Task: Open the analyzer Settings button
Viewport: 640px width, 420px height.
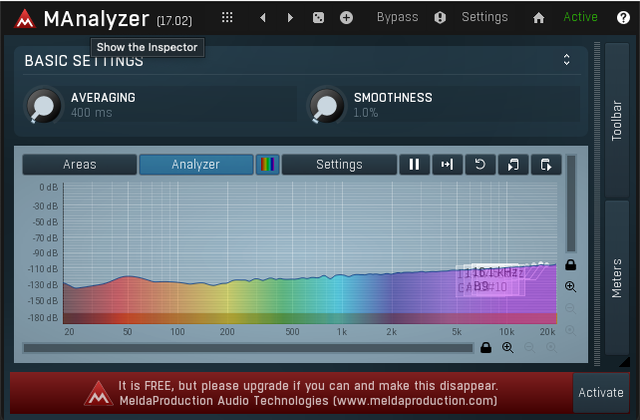Action: coord(339,164)
